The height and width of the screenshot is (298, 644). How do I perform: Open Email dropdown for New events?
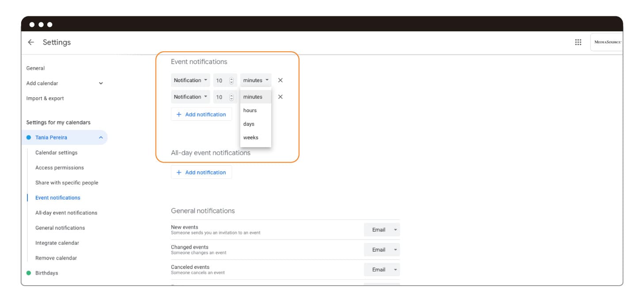click(x=382, y=230)
